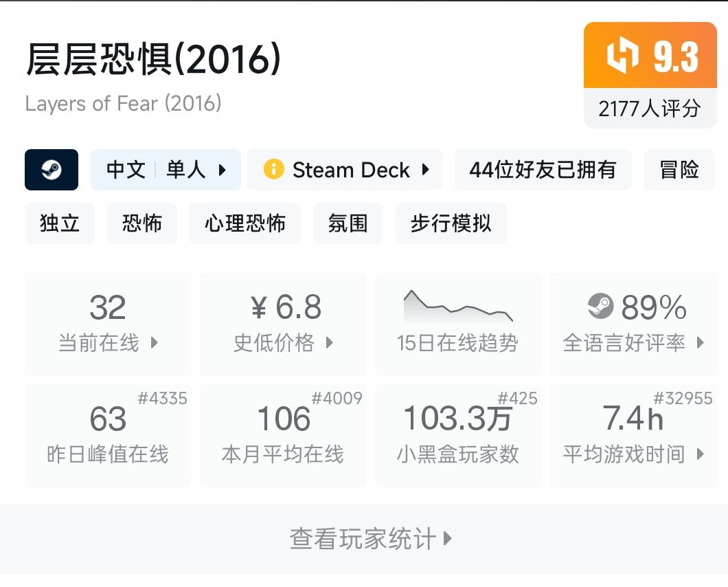Open the 2177人评分 ratings count
The width and height of the screenshot is (728, 587).
click(649, 109)
